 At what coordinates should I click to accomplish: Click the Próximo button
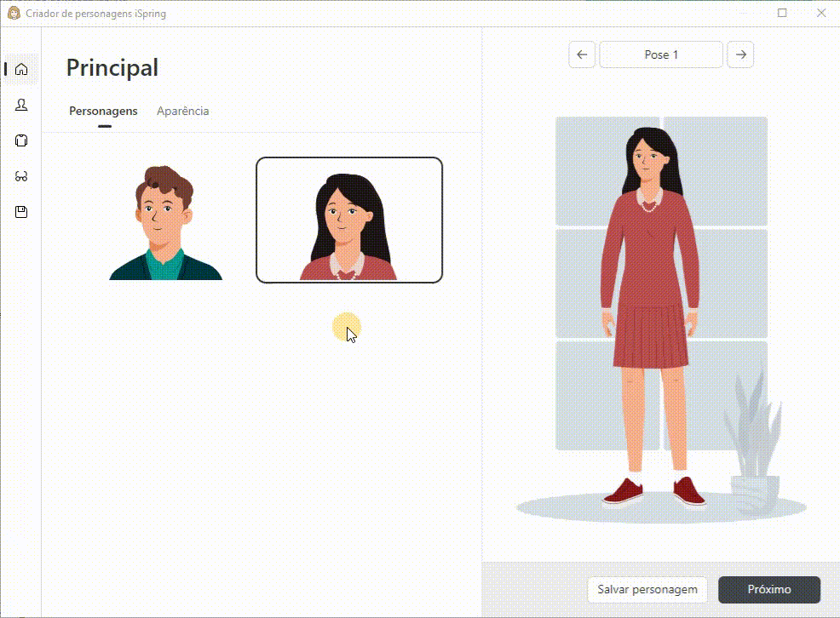769,589
